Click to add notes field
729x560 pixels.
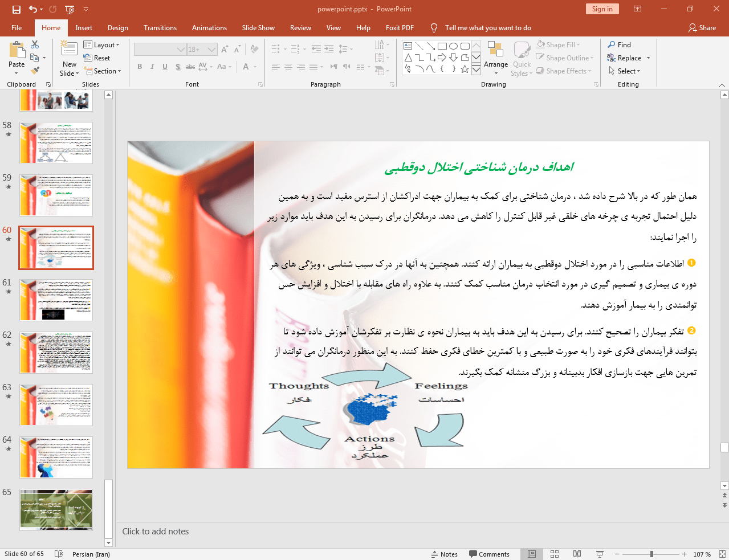click(x=419, y=532)
